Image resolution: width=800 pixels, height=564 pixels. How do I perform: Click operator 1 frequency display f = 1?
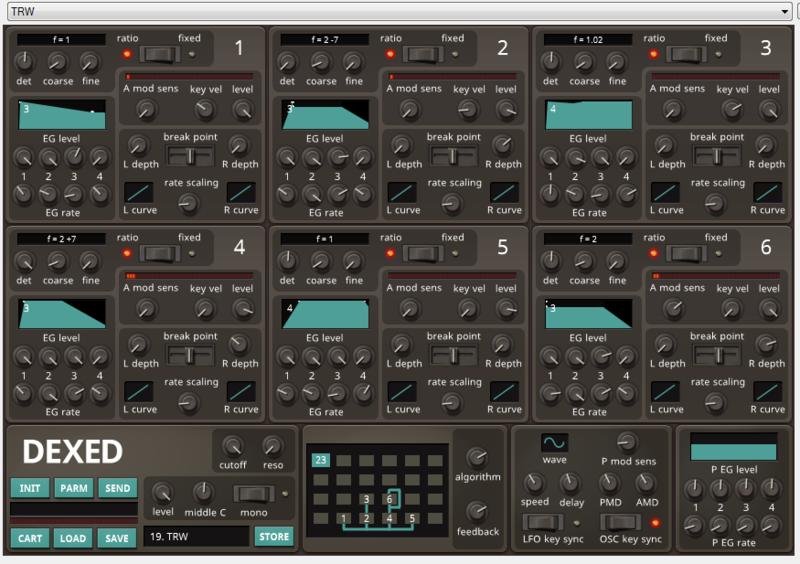[61, 39]
